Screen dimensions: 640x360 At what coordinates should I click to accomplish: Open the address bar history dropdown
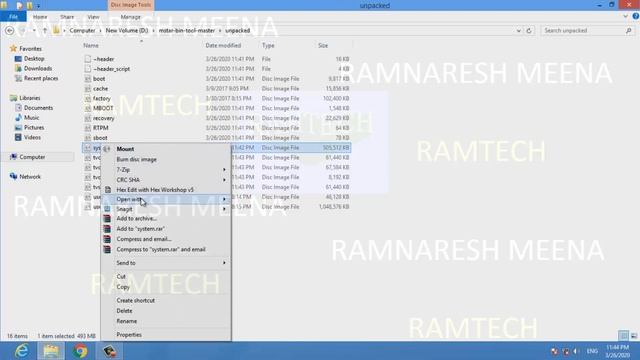[518, 31]
